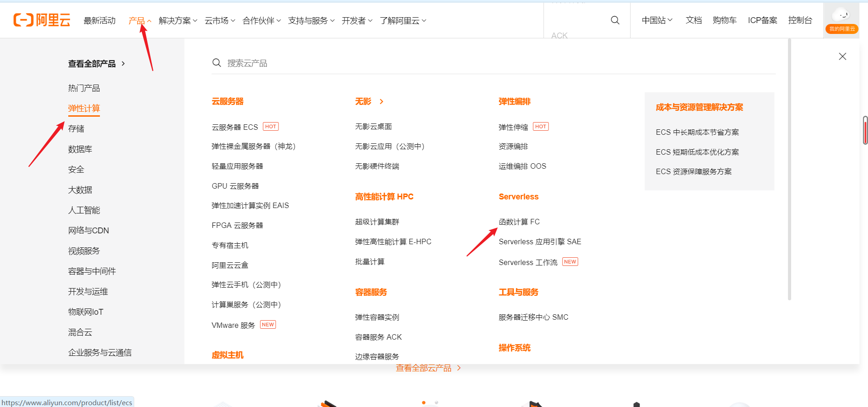Image resolution: width=868 pixels, height=407 pixels.
Task: Select 安全 category
Action: [76, 170]
